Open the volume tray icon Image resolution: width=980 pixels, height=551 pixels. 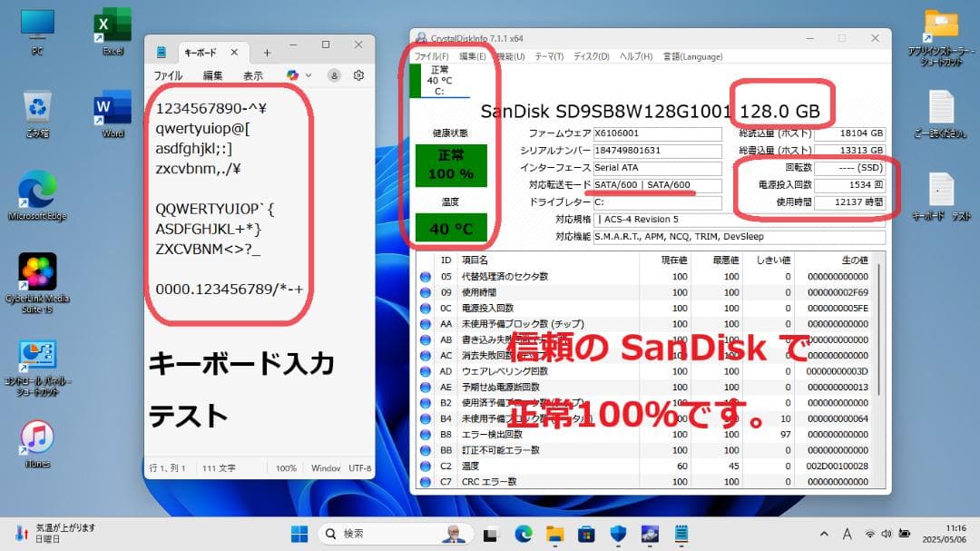[x=887, y=534]
